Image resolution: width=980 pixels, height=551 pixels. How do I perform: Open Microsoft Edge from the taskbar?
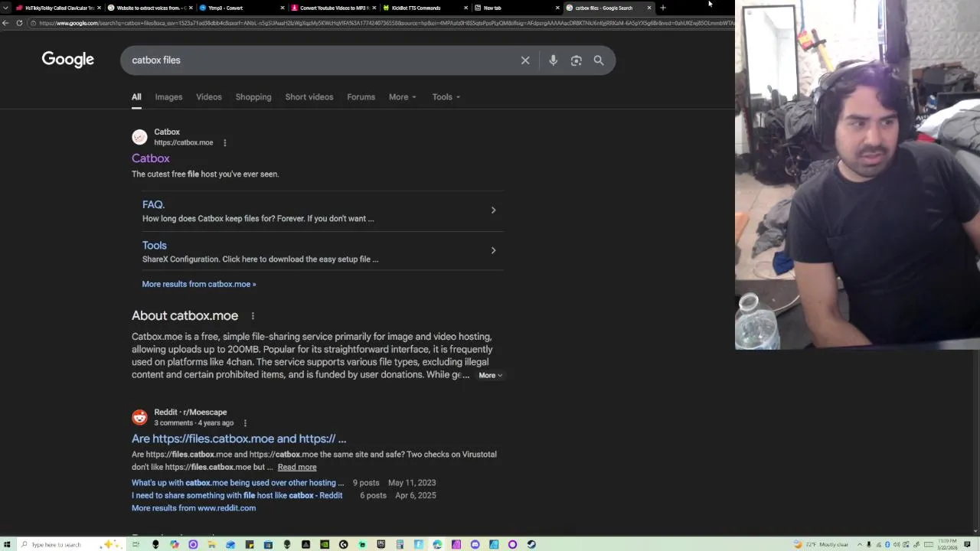(x=437, y=544)
